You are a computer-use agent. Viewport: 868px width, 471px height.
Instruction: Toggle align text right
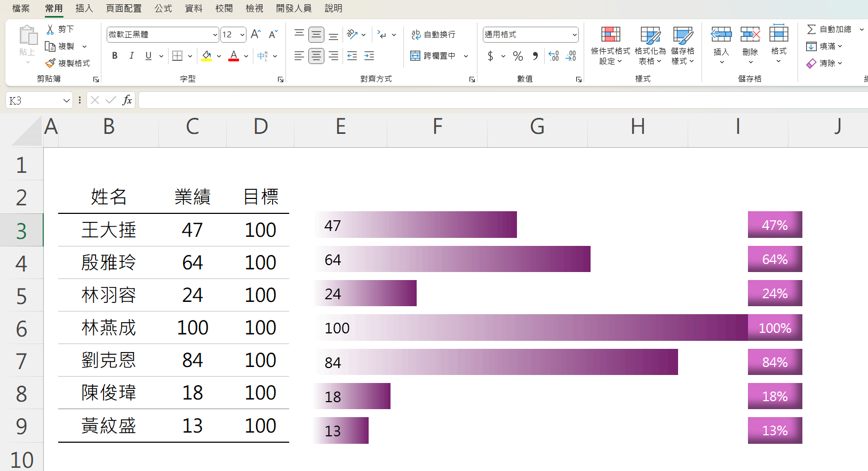(x=333, y=56)
